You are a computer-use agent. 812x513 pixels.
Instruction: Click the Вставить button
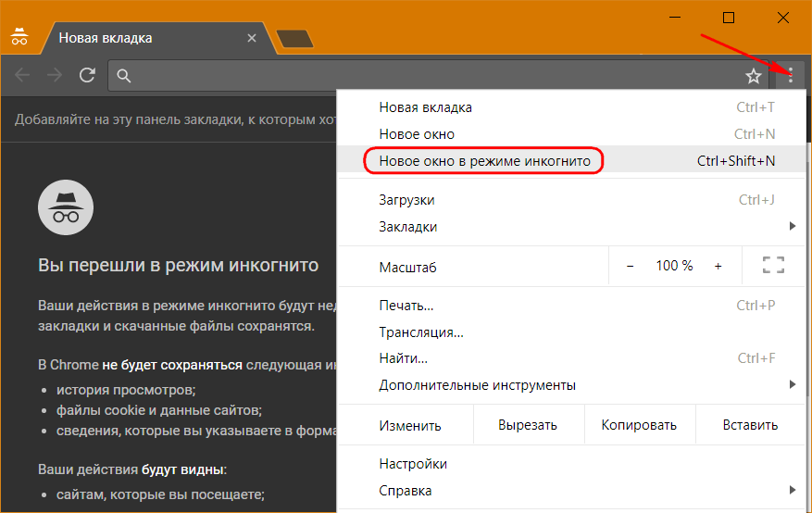pyautogui.click(x=750, y=425)
